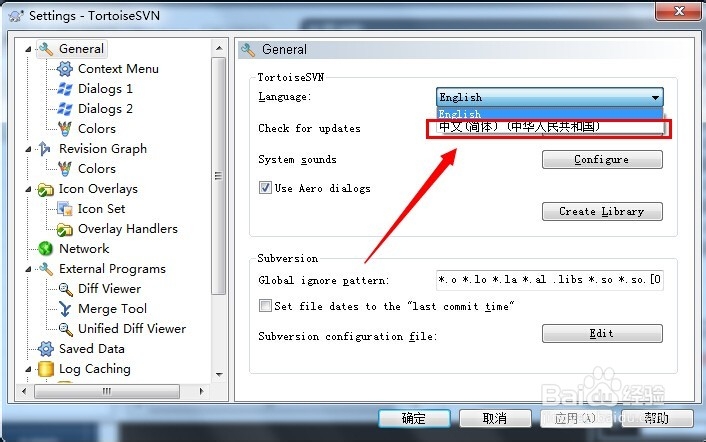Viewport: 706px width, 442px height.
Task: Click the tree horizontal scrollbar thumb
Action: (107, 391)
